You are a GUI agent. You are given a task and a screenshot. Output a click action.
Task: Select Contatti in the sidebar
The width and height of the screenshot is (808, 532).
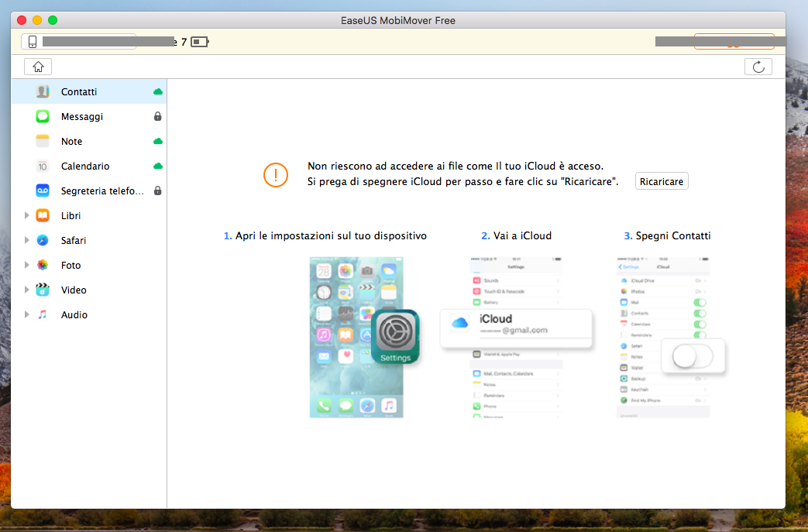click(x=79, y=92)
